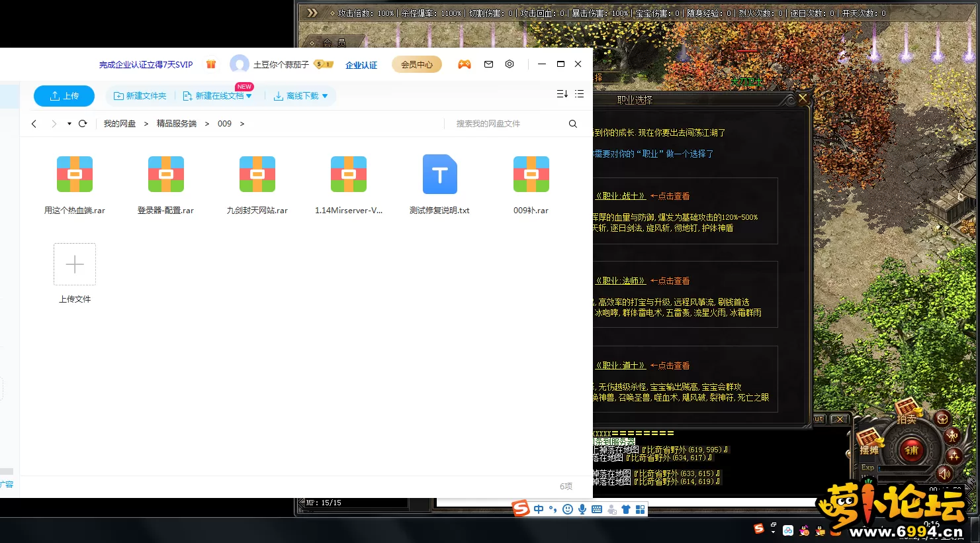
Task: Expand the 离线下载 dropdown
Action: (x=301, y=96)
